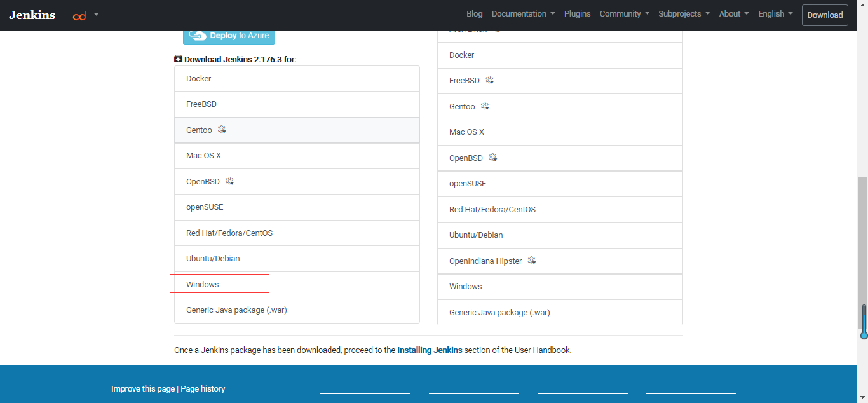The height and width of the screenshot is (403, 868).
Task: Expand the Documentation dropdown menu
Action: (x=523, y=14)
